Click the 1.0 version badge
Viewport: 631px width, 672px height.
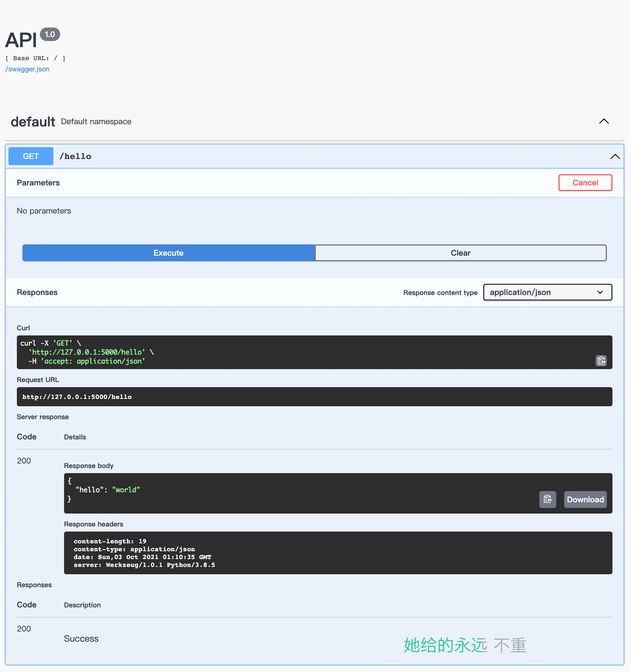coord(50,35)
